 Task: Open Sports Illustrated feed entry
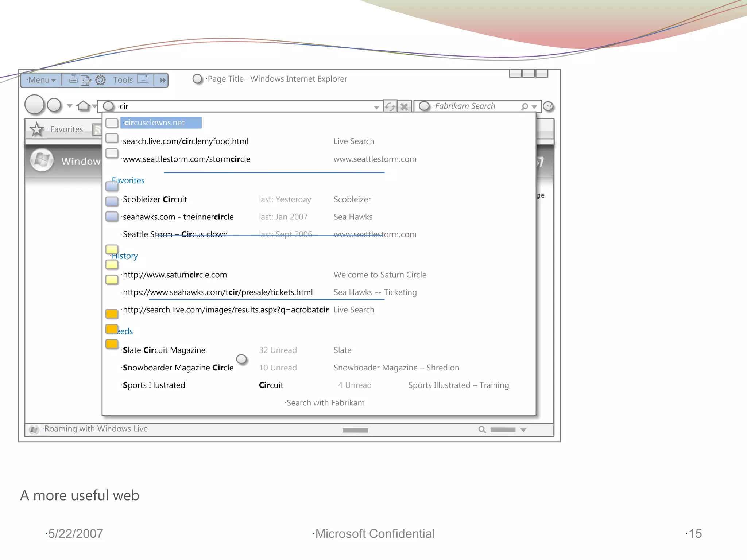[154, 385]
